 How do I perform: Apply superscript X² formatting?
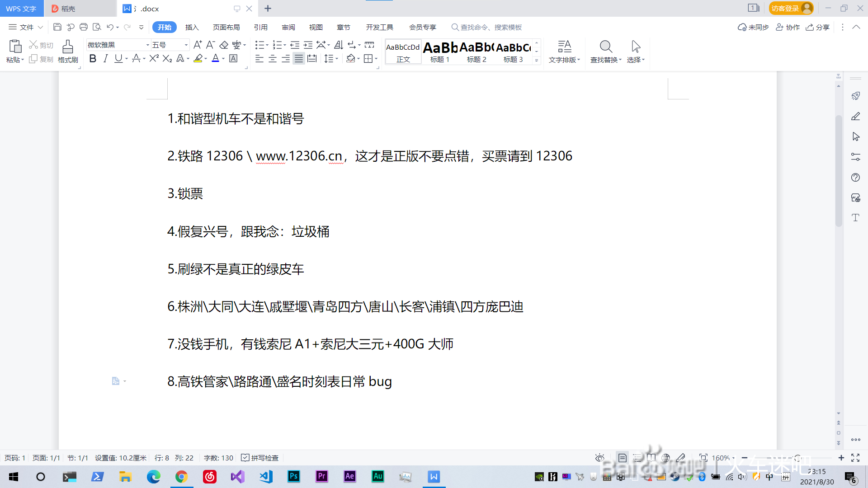[x=154, y=58]
